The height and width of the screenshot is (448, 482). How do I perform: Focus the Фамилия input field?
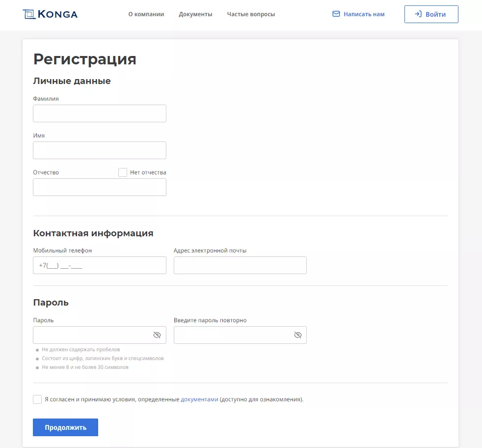pos(100,113)
